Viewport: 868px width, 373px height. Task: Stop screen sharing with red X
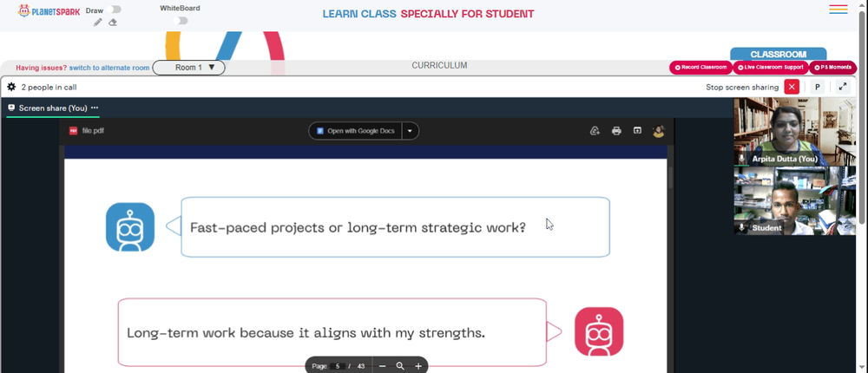point(792,87)
